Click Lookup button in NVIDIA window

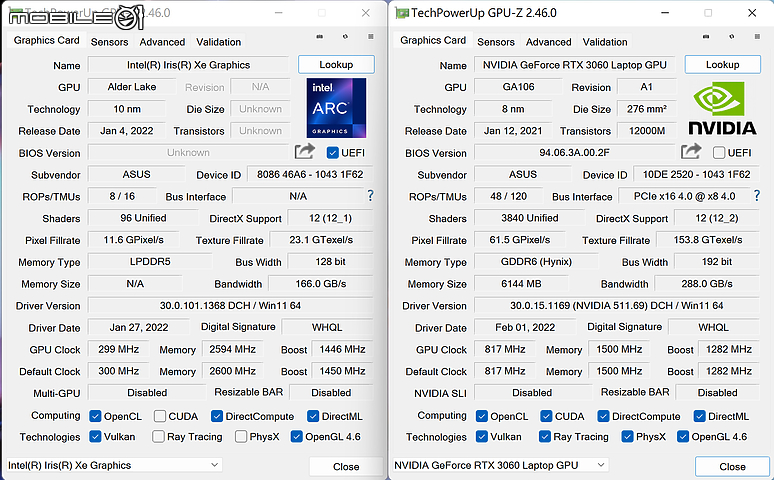(723, 65)
